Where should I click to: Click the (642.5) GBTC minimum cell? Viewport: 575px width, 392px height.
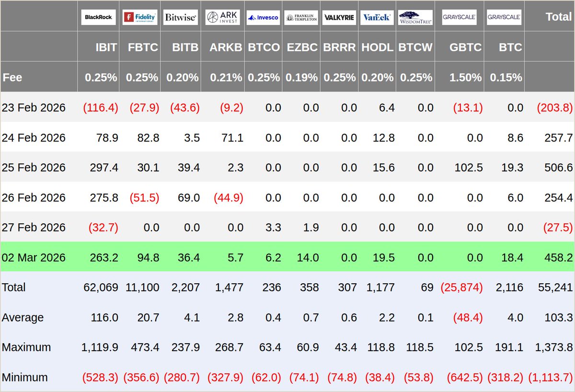pyautogui.click(x=464, y=377)
